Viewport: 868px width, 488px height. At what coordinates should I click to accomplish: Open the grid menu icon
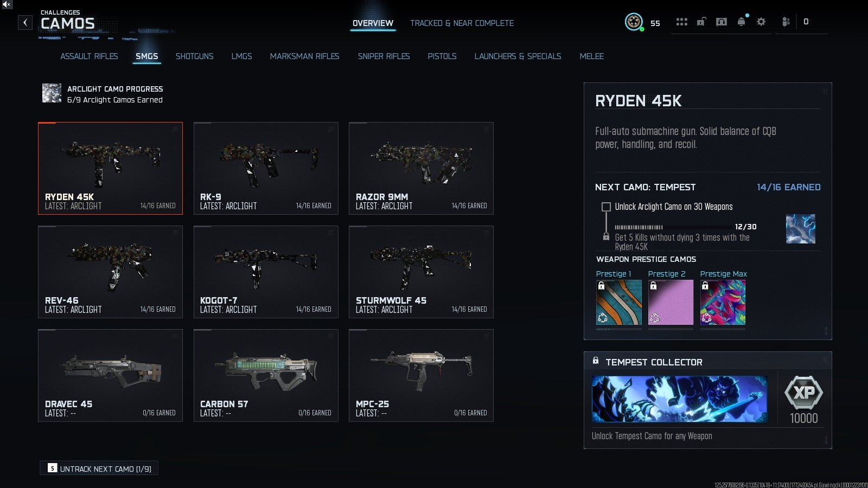[x=681, y=22]
